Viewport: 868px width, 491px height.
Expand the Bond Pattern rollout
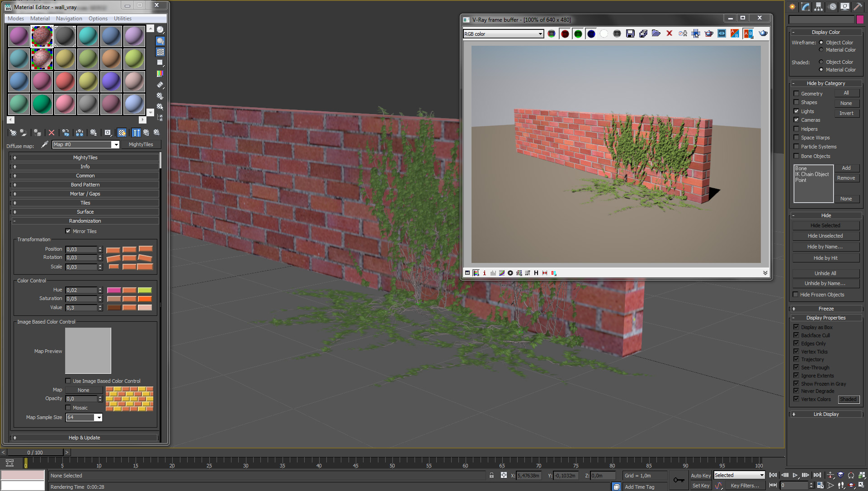85,185
